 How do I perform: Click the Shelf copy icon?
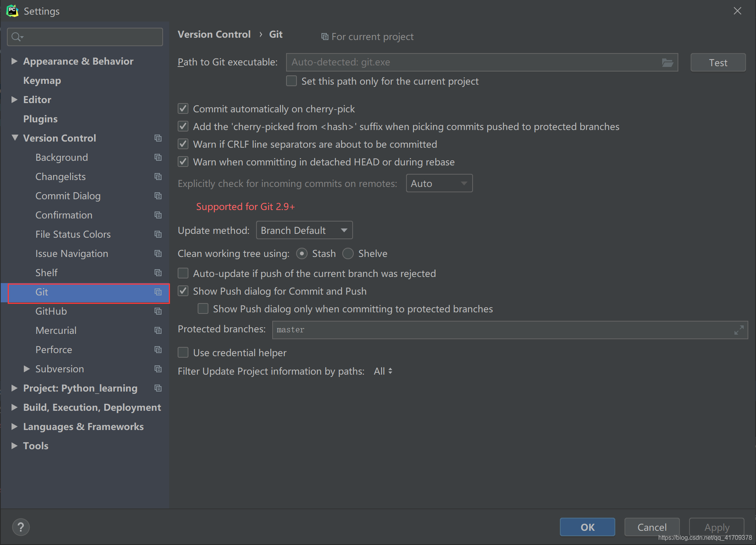point(158,272)
